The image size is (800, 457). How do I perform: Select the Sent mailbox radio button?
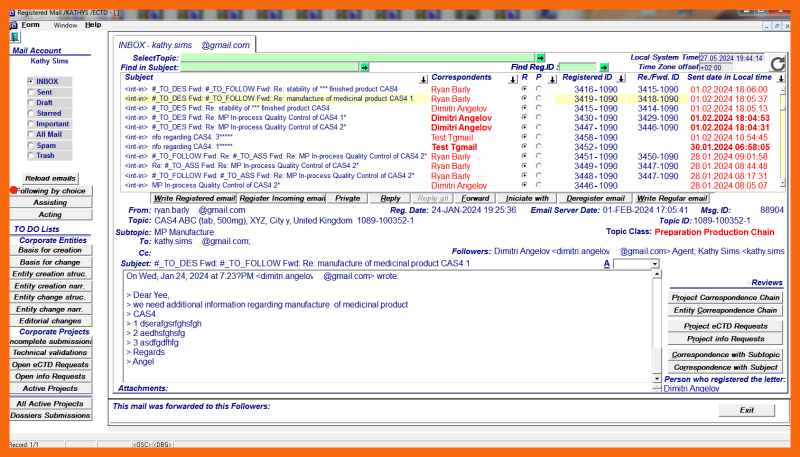coord(31,92)
